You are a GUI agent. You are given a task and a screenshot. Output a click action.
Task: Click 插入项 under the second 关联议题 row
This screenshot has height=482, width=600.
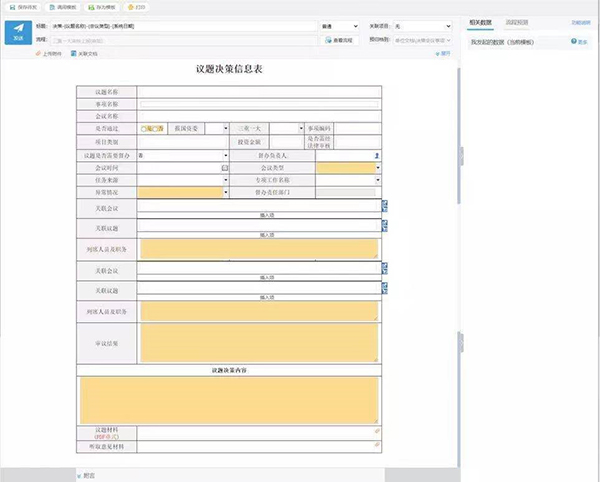(x=267, y=297)
